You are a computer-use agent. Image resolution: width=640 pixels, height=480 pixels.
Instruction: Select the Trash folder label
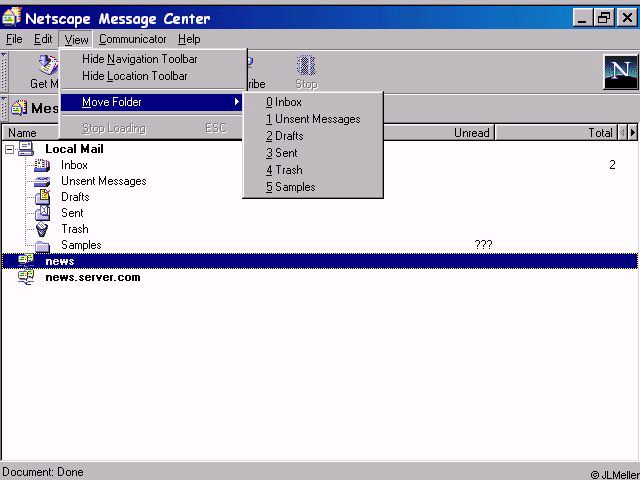click(75, 229)
